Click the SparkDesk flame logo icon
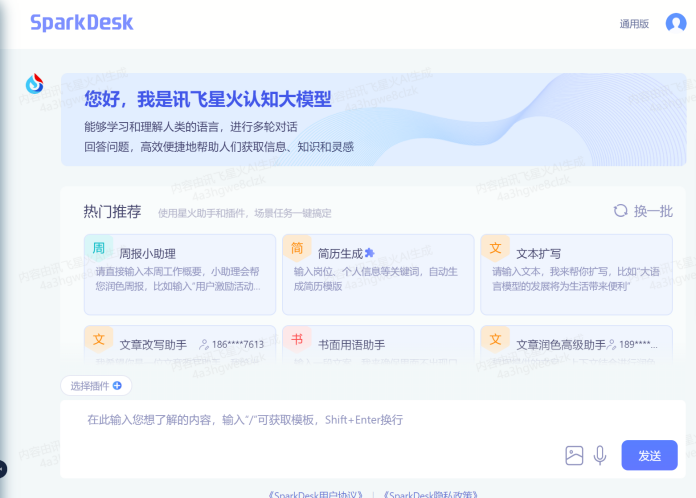The width and height of the screenshot is (696, 498). pos(35,85)
